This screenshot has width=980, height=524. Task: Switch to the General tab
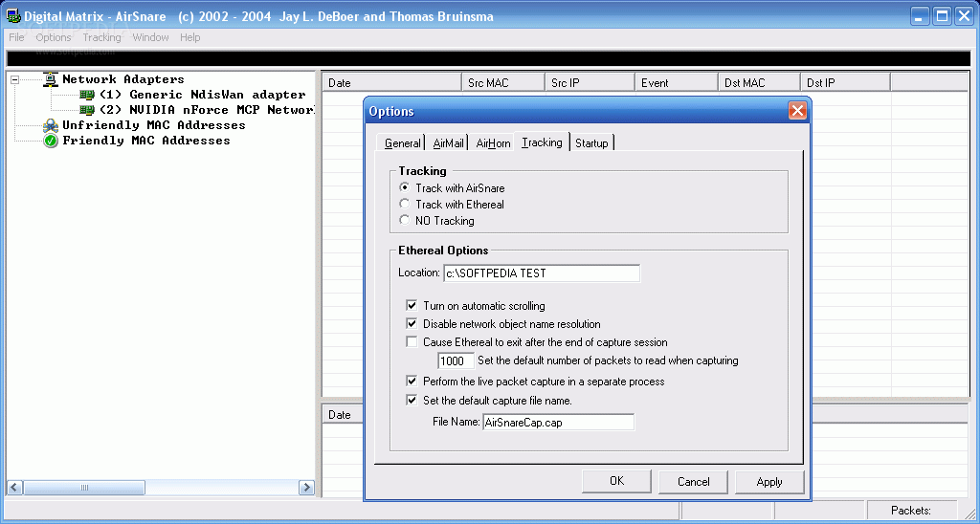(402, 143)
